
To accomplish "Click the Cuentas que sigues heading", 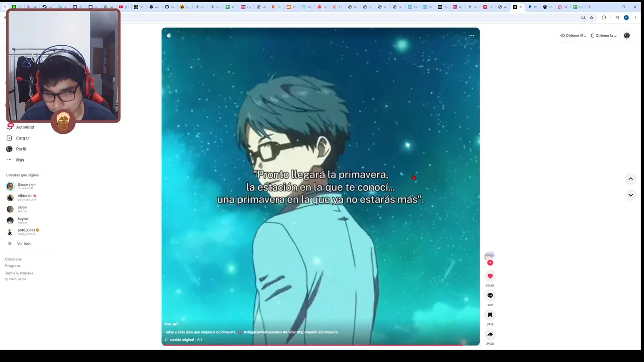I will pos(22,175).
